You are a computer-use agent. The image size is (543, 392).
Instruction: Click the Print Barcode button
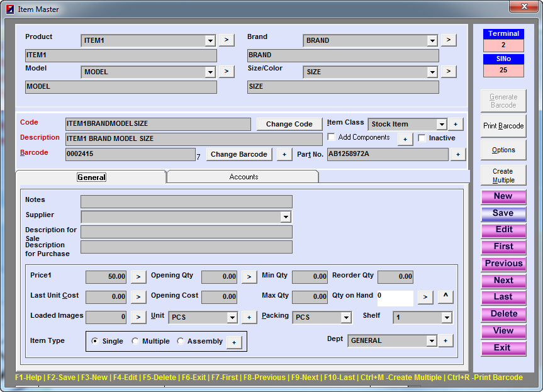(503, 126)
